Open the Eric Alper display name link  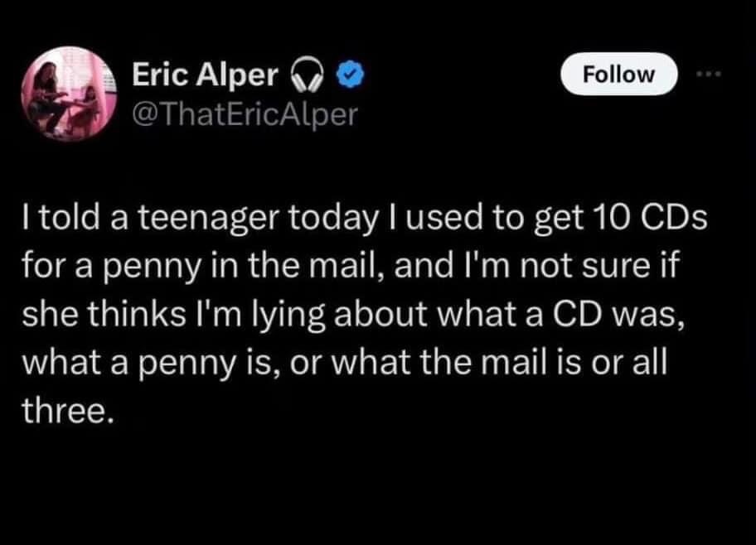click(x=205, y=76)
